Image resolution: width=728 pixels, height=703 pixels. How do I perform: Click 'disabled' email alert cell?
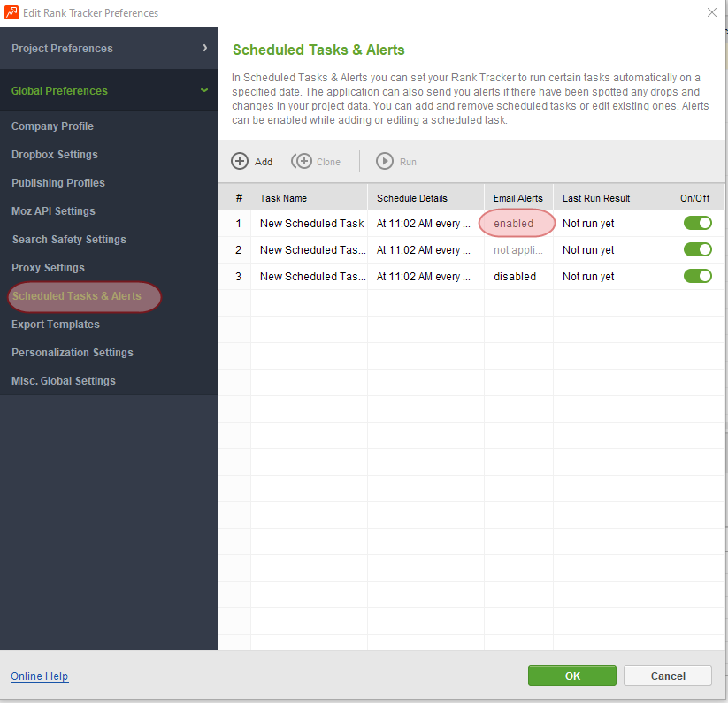[x=518, y=276]
